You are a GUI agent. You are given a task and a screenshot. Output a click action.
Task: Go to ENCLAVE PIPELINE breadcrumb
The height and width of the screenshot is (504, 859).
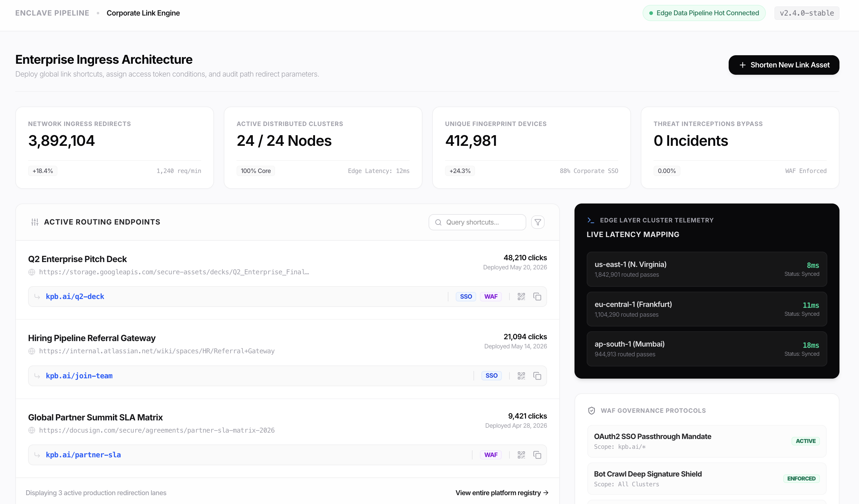52,13
